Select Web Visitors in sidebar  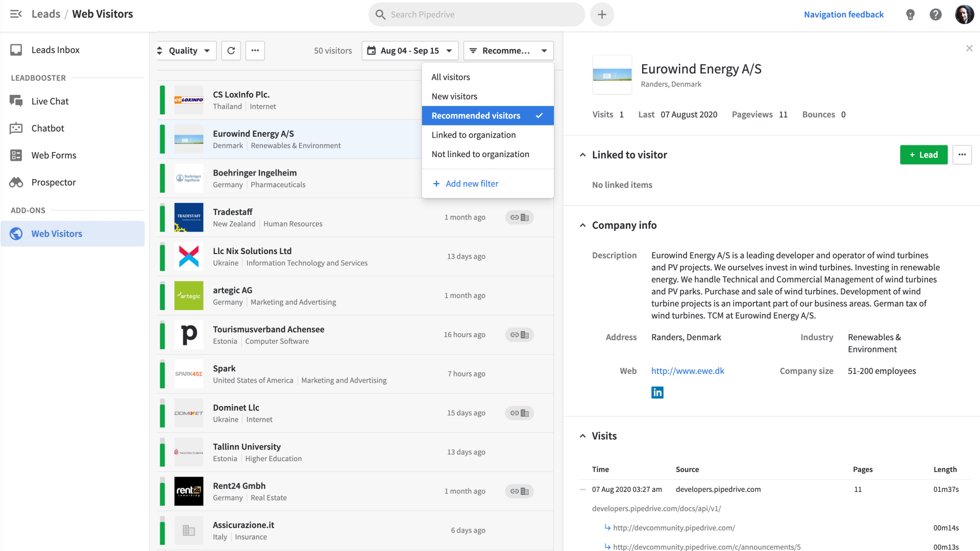72,234
